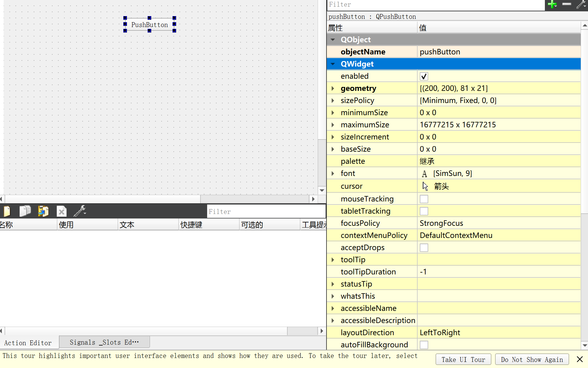Check the acceptDrops checkbox
The image size is (588, 368).
pyautogui.click(x=424, y=248)
